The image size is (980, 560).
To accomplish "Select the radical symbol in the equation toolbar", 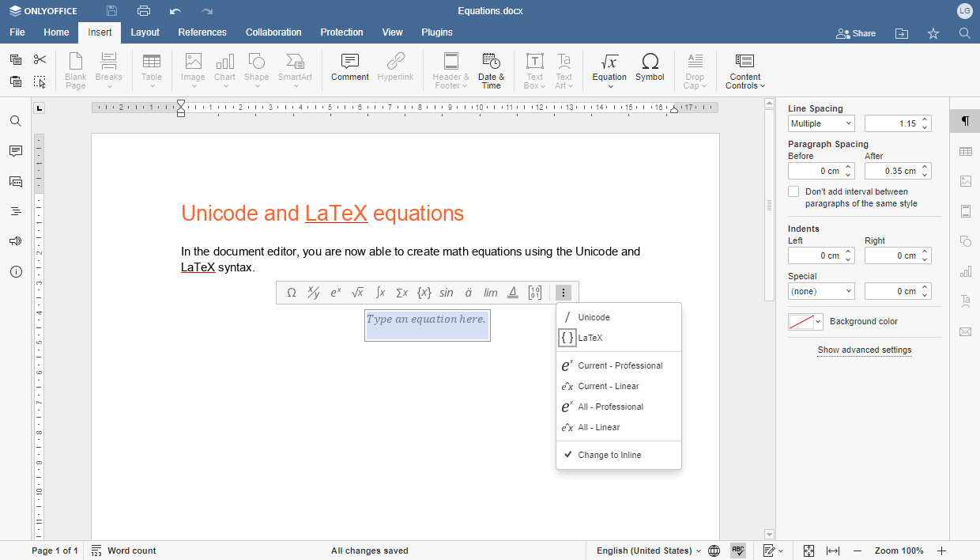I will pyautogui.click(x=357, y=292).
